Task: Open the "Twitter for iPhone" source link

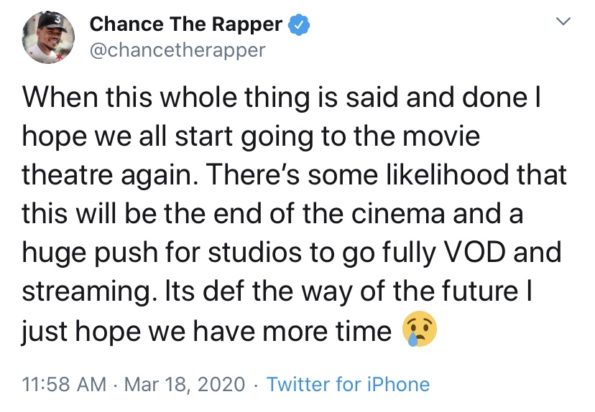Action: pos(348,384)
